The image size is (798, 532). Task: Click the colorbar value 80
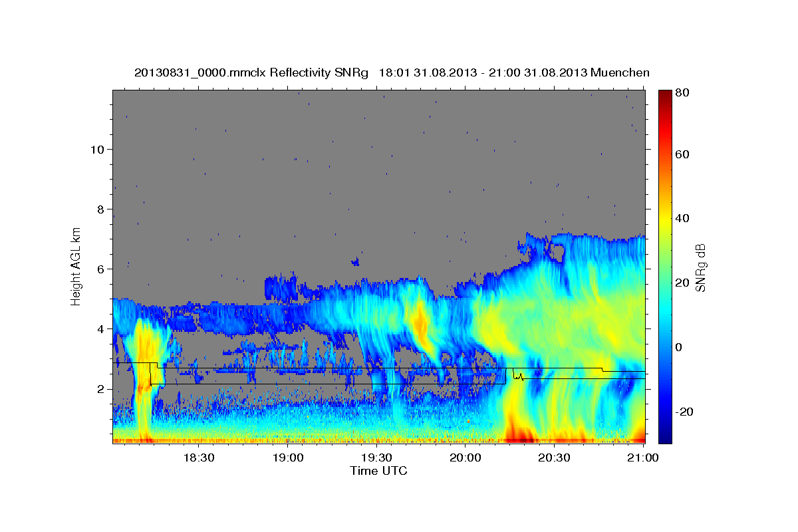click(682, 92)
